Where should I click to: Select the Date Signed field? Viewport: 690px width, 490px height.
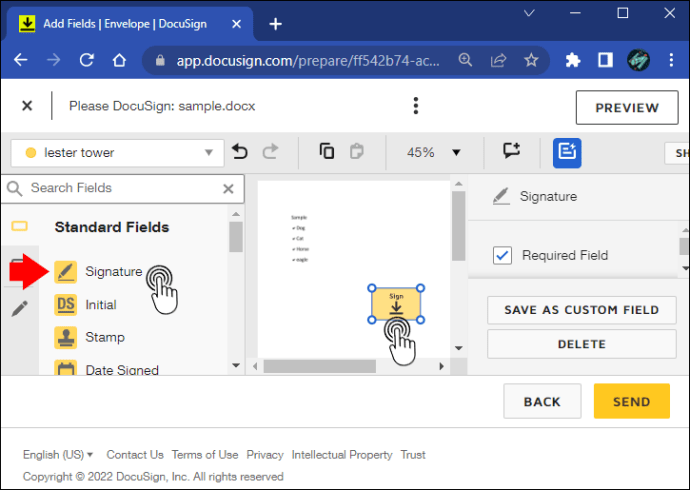coord(106,369)
